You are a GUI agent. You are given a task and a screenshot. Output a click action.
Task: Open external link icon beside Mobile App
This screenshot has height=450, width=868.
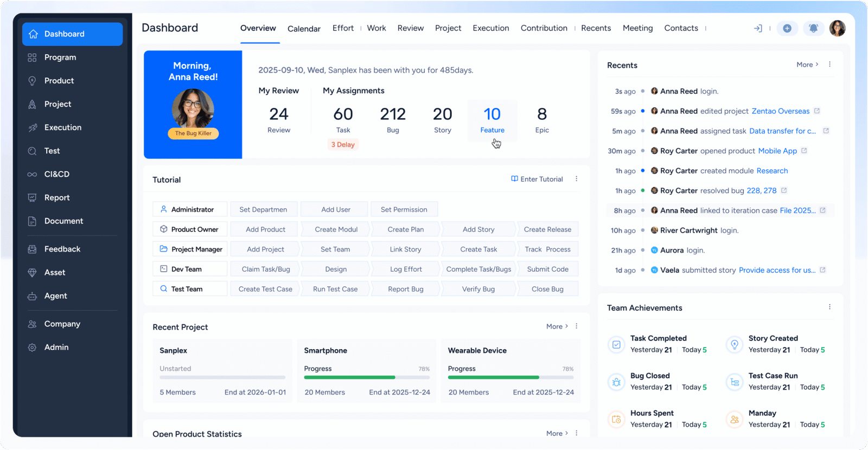point(804,151)
